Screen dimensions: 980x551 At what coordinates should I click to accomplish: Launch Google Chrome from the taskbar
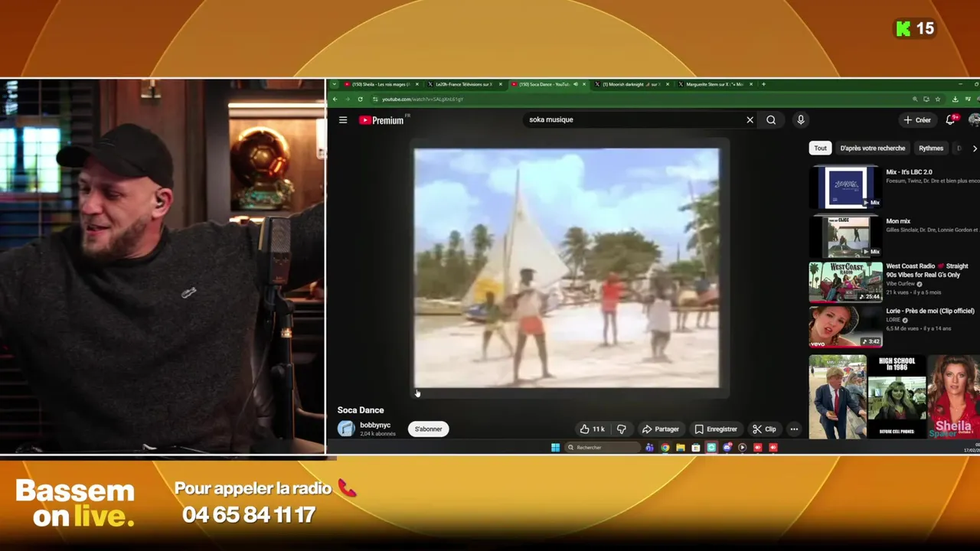coord(665,448)
